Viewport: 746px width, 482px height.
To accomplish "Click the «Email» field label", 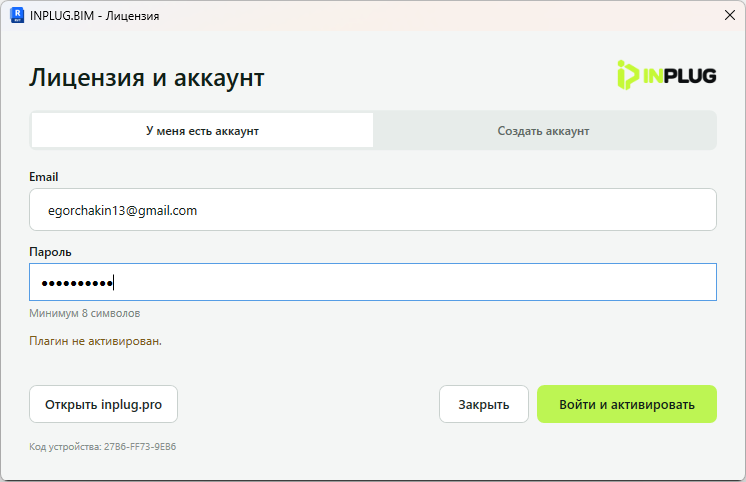I will click(44, 177).
